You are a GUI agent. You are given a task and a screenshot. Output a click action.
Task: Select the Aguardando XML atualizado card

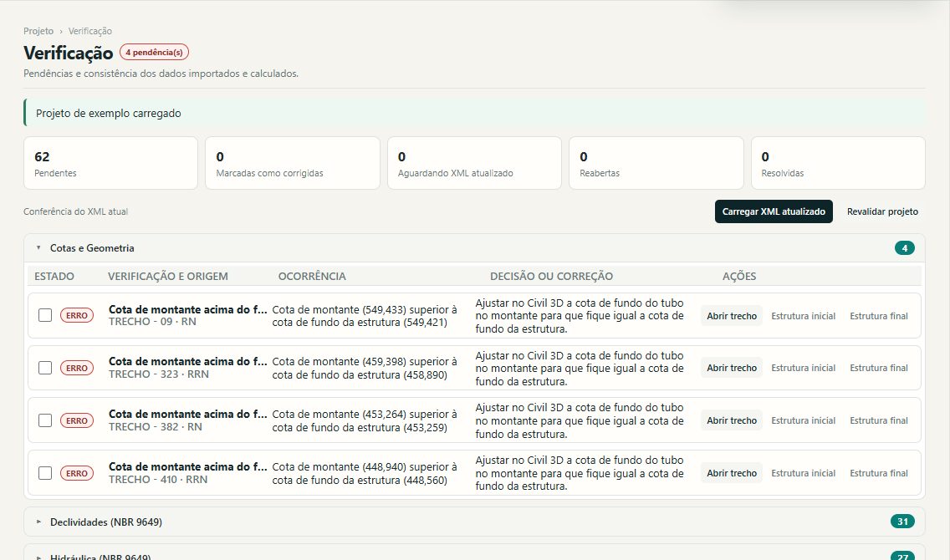474,163
